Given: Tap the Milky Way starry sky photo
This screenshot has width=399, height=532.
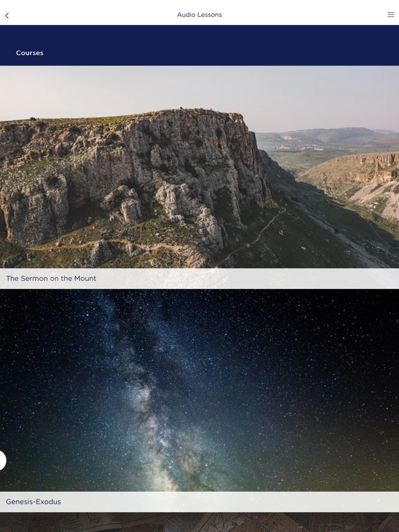Looking at the screenshot, I should pos(199,390).
